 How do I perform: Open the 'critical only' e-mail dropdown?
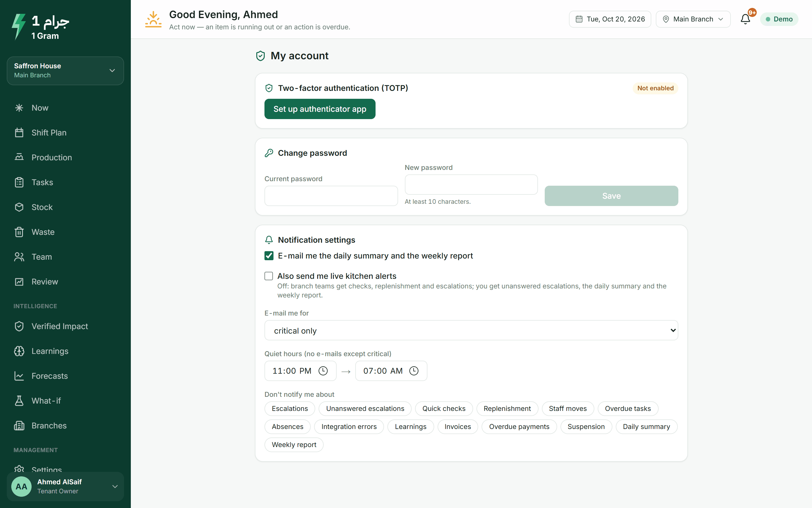[471, 330]
